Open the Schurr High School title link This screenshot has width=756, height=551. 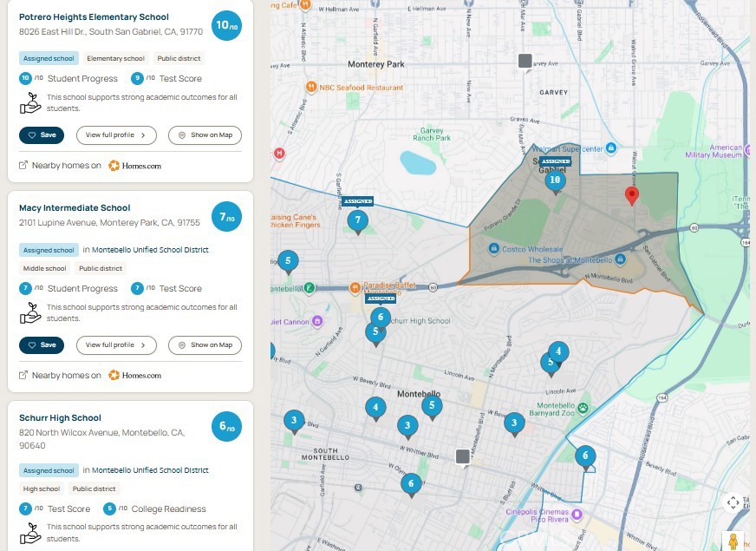[x=61, y=418]
